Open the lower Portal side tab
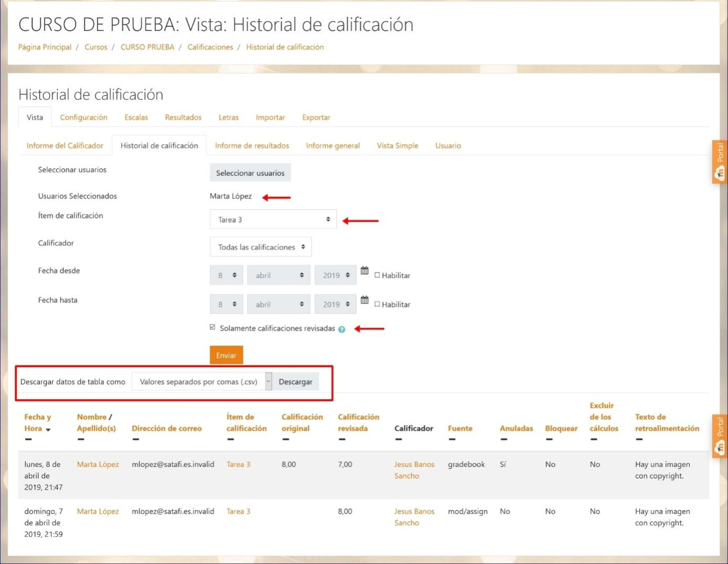This screenshot has height=564, width=728. point(720,436)
